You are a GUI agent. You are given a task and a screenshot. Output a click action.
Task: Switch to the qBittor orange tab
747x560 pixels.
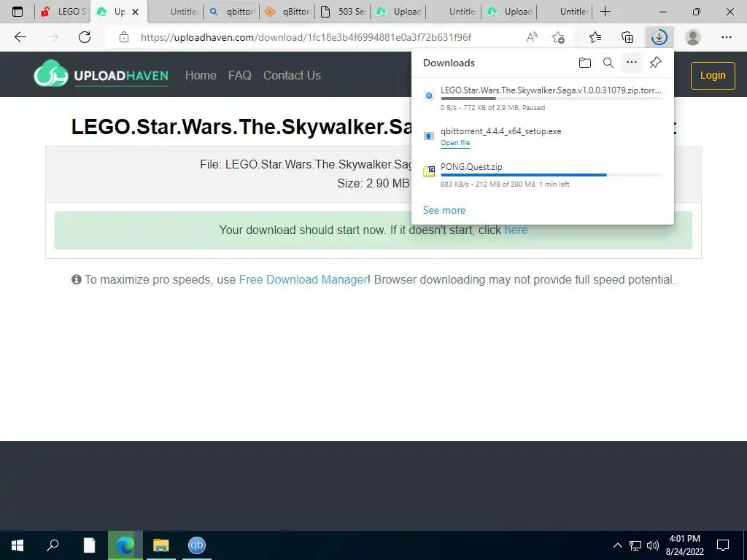[287, 12]
